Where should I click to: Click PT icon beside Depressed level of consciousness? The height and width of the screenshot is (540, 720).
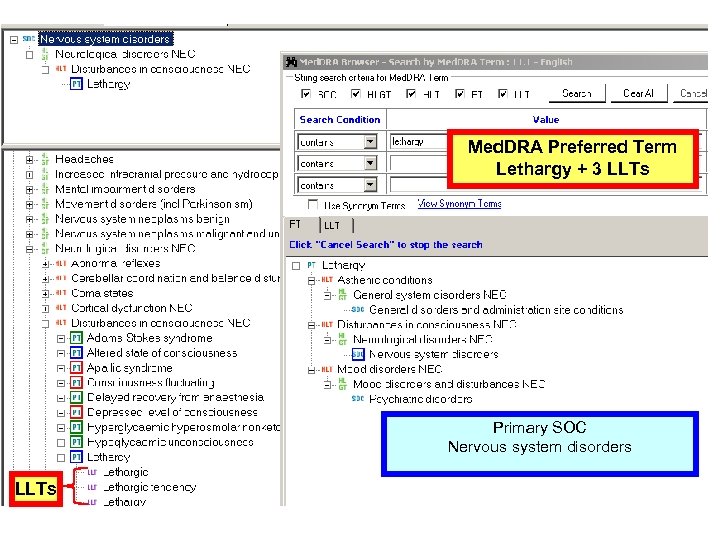point(76,413)
